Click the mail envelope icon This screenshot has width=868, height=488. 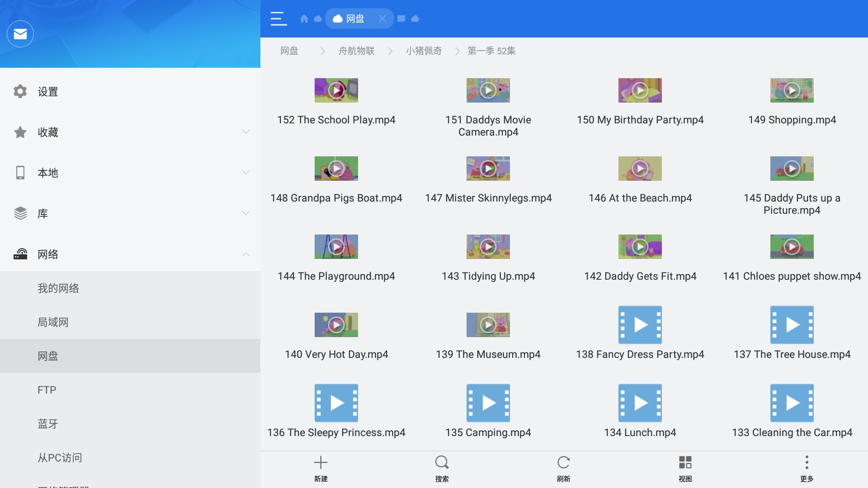pos(20,34)
